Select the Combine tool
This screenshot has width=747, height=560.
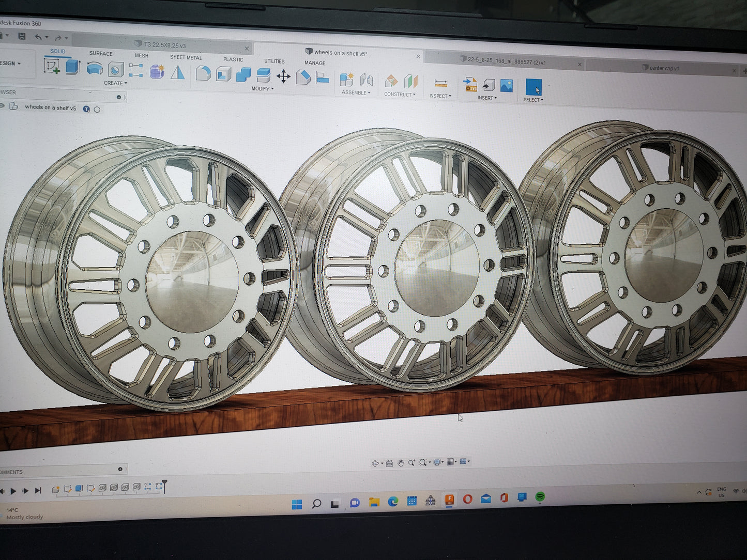(243, 75)
